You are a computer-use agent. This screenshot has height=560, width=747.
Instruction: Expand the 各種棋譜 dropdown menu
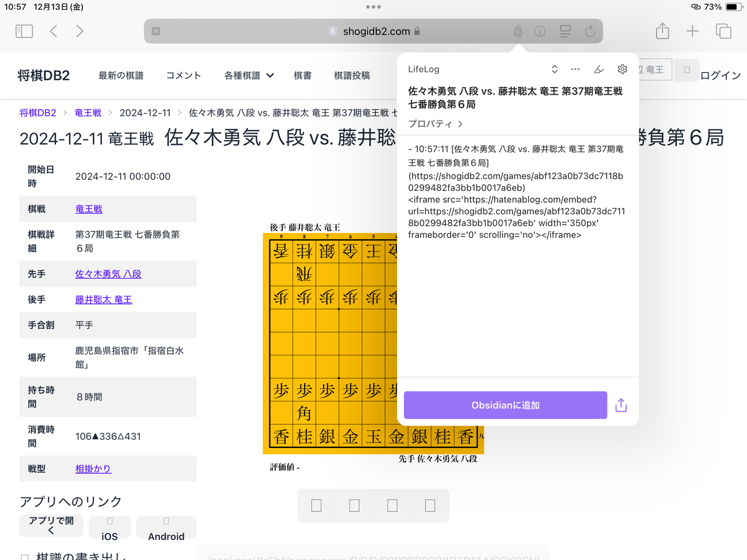tap(248, 76)
